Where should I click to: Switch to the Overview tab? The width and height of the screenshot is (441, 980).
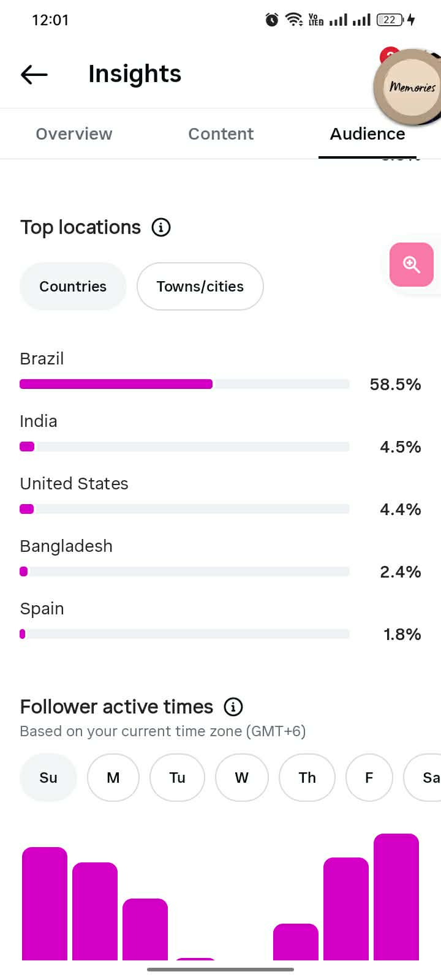(74, 134)
